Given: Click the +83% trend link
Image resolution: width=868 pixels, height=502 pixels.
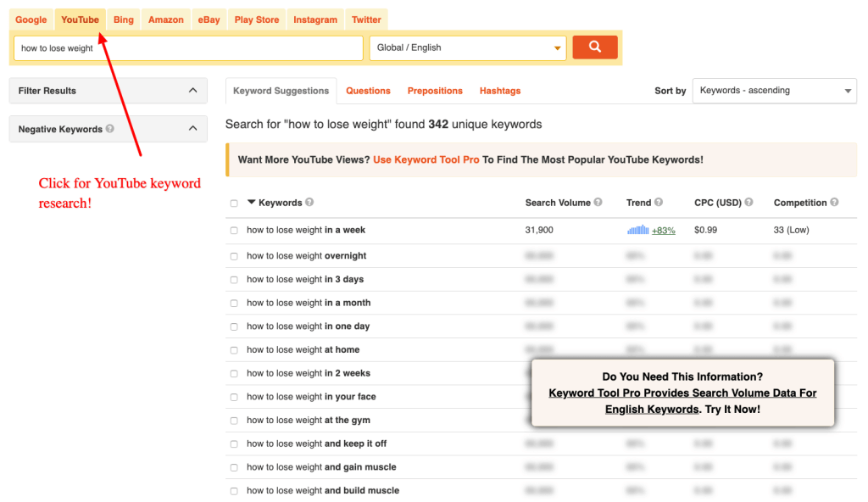Looking at the screenshot, I should pyautogui.click(x=663, y=231).
